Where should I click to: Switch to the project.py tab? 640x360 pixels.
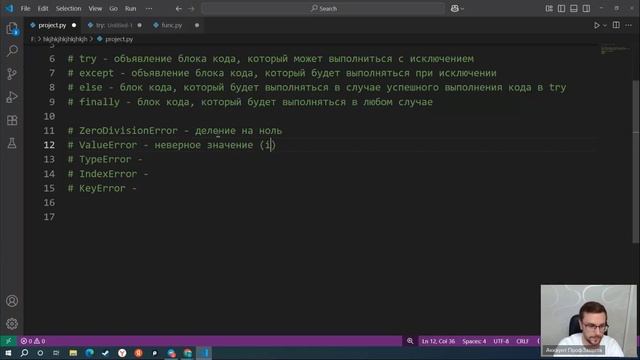point(52,25)
